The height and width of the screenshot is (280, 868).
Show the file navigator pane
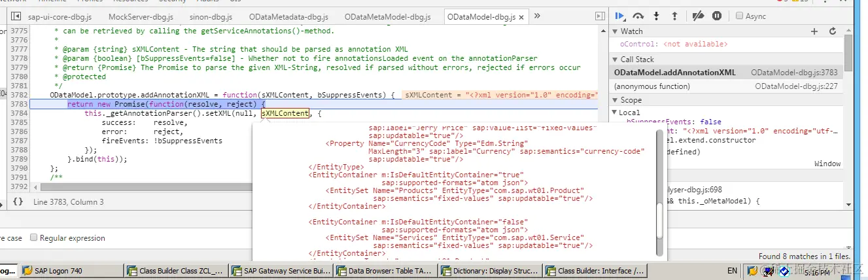click(x=16, y=16)
